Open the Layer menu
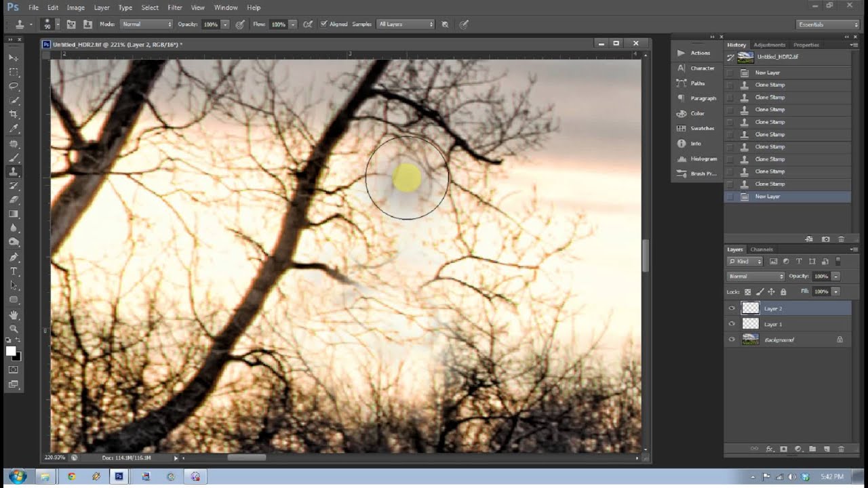This screenshot has width=868, height=488. [x=102, y=7]
